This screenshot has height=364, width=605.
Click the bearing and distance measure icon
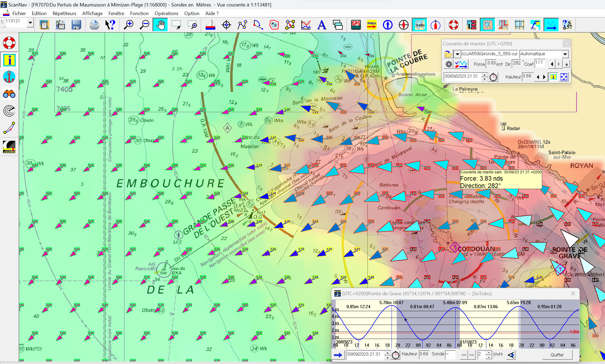pyautogui.click(x=258, y=25)
